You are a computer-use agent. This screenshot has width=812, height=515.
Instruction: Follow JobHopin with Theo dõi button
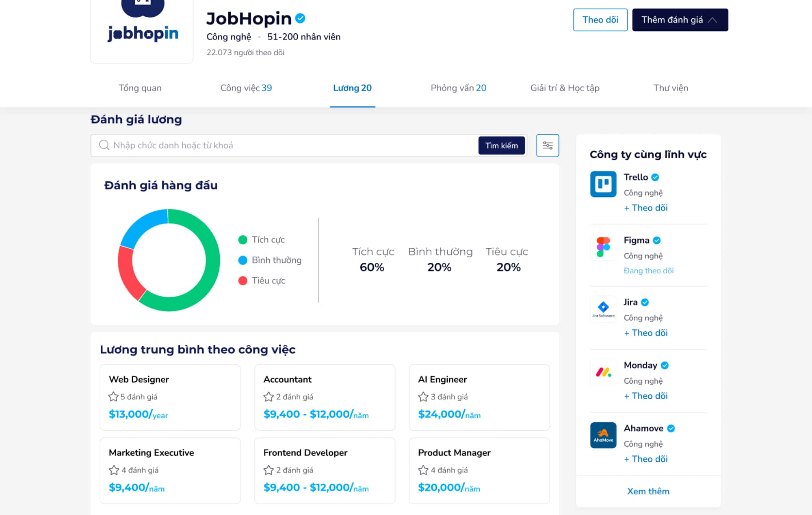[x=600, y=20]
